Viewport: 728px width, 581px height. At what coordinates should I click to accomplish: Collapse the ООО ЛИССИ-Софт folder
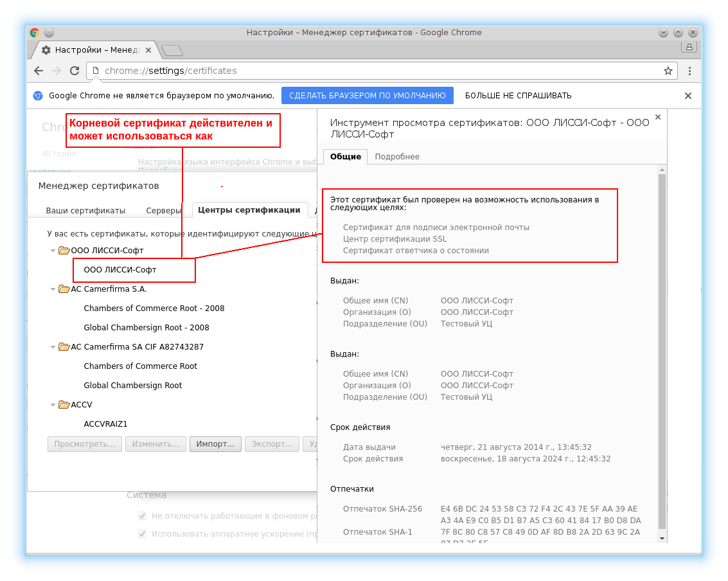53,251
